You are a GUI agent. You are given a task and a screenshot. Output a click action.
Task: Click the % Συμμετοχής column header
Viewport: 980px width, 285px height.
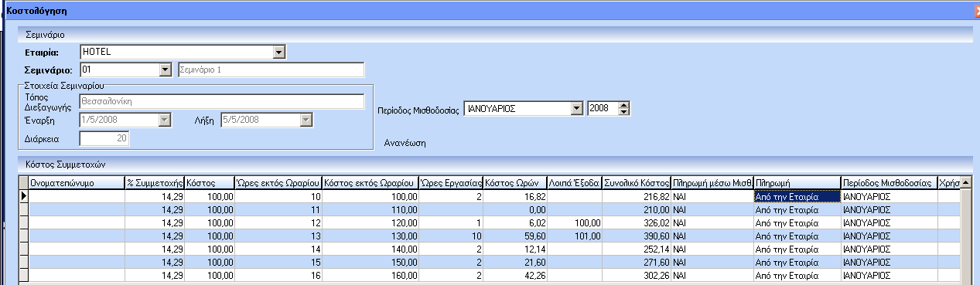(155, 184)
